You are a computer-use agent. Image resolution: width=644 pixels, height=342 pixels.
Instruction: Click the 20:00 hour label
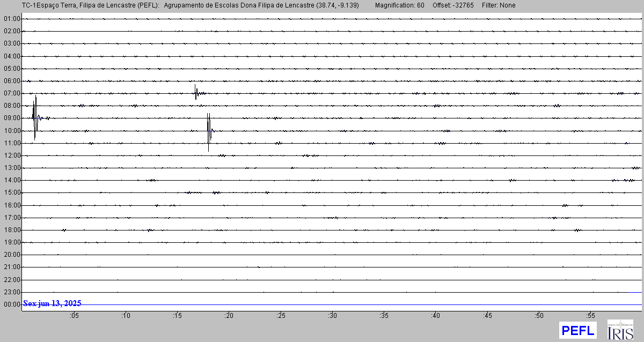pos(12,255)
